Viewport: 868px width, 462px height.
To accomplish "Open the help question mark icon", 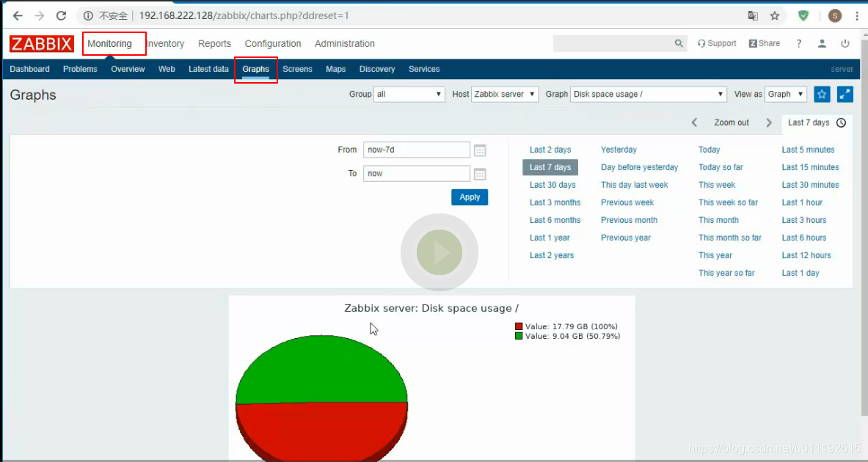I will 799,43.
